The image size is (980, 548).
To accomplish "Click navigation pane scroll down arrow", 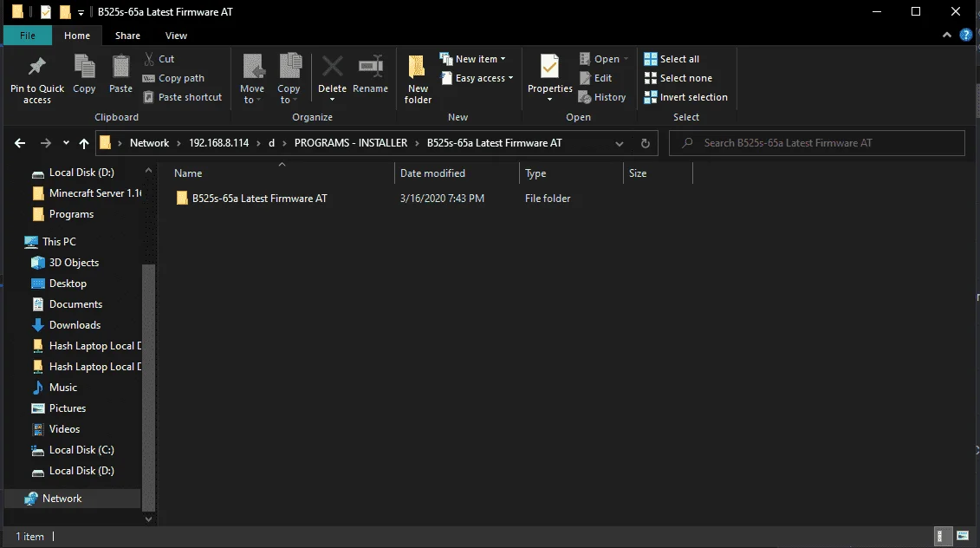I will [148, 519].
